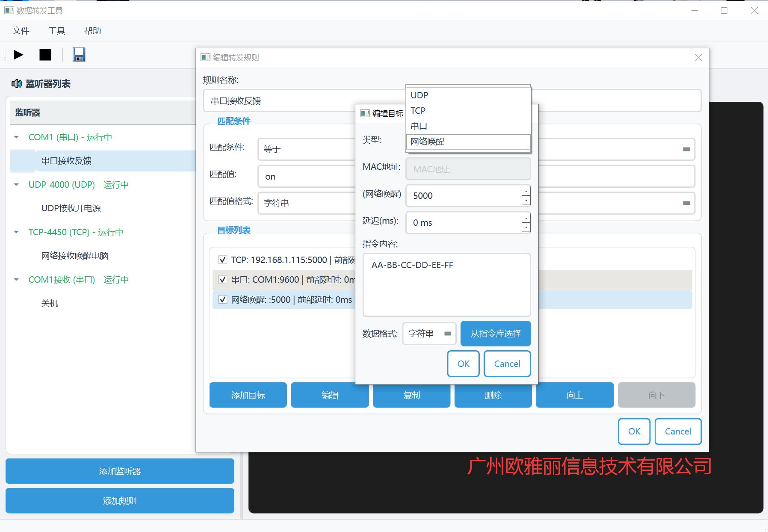Cancel the 编辑目标 dialog
This screenshot has width=768, height=532.
pyautogui.click(x=507, y=364)
